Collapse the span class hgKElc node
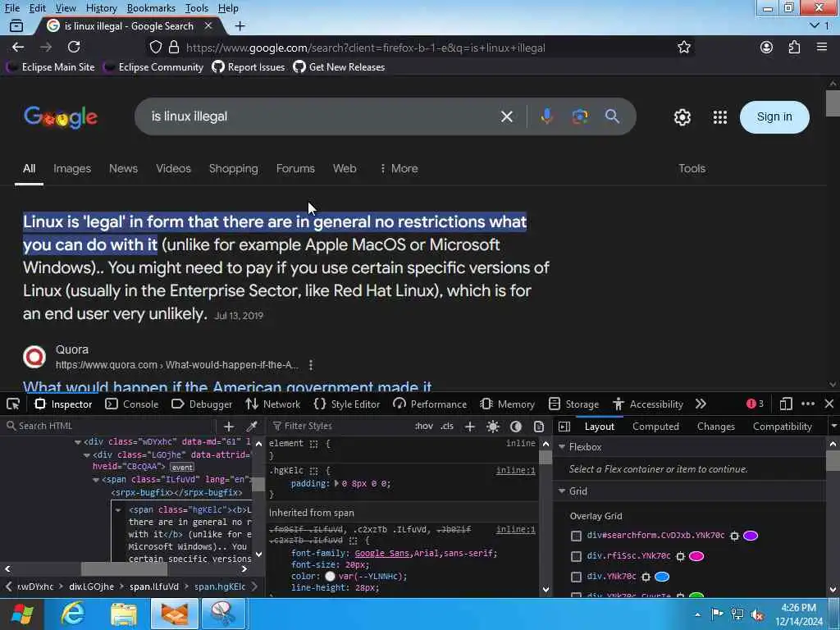Image resolution: width=840 pixels, height=630 pixels. (x=118, y=510)
